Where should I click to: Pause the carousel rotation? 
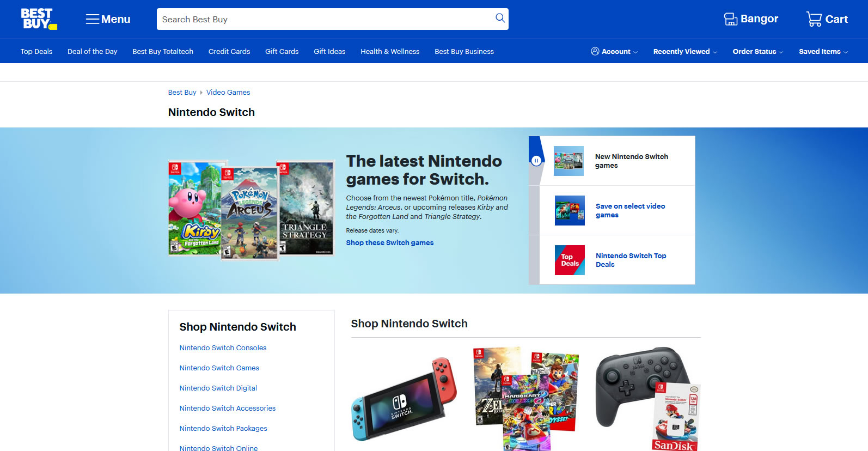click(536, 161)
